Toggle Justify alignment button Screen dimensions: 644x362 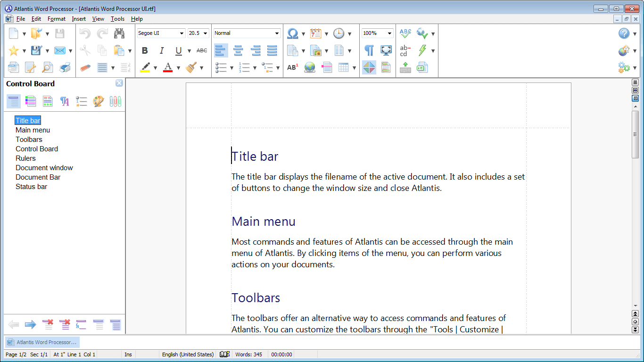[x=272, y=50]
